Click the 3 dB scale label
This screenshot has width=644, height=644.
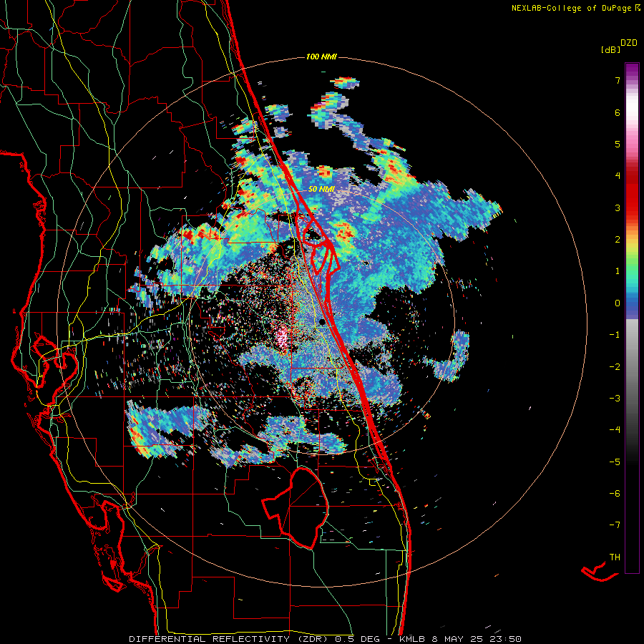[618, 208]
